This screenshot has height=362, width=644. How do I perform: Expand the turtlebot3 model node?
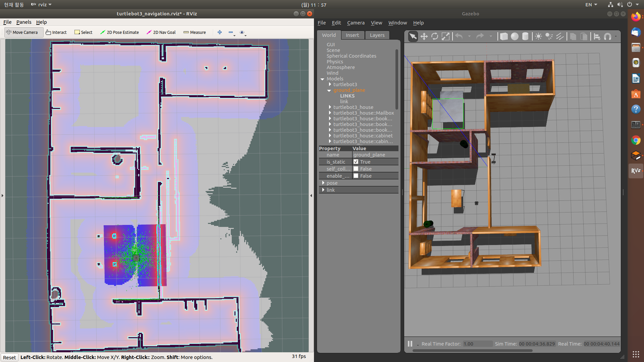click(x=330, y=84)
